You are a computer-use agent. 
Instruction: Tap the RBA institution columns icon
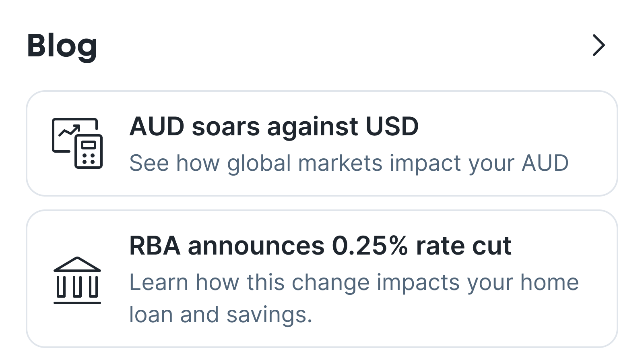77,286
